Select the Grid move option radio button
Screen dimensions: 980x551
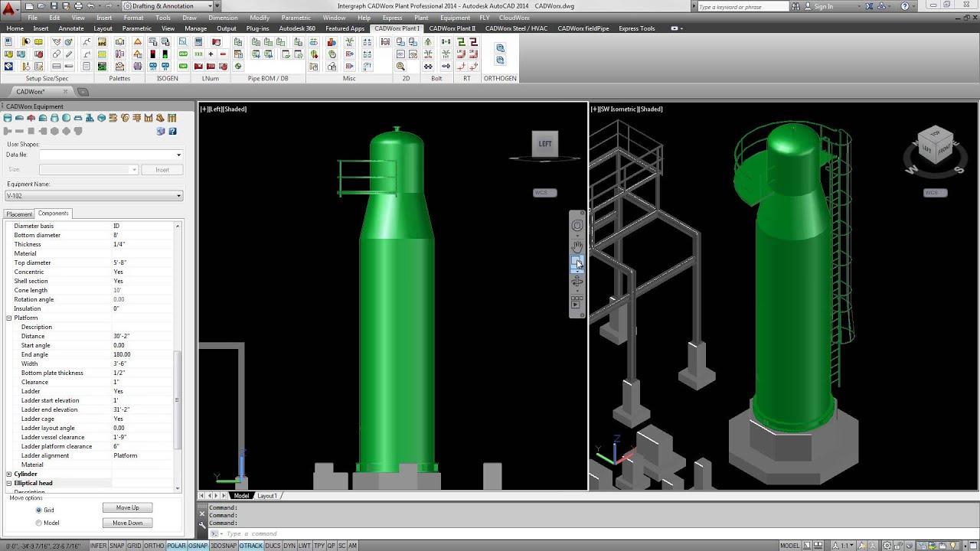pos(39,510)
